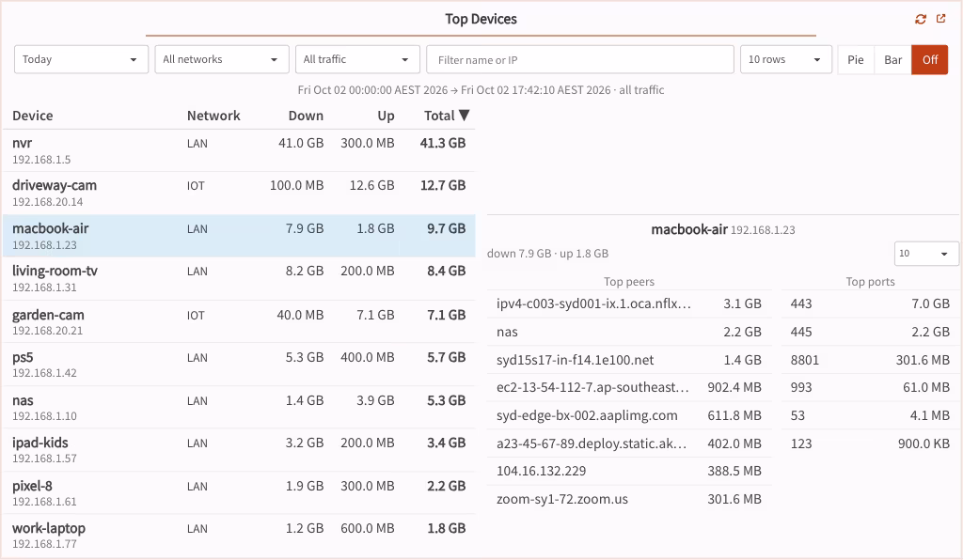This screenshot has width=963, height=560.
Task: Click the Top ports heading
Action: 870,282
